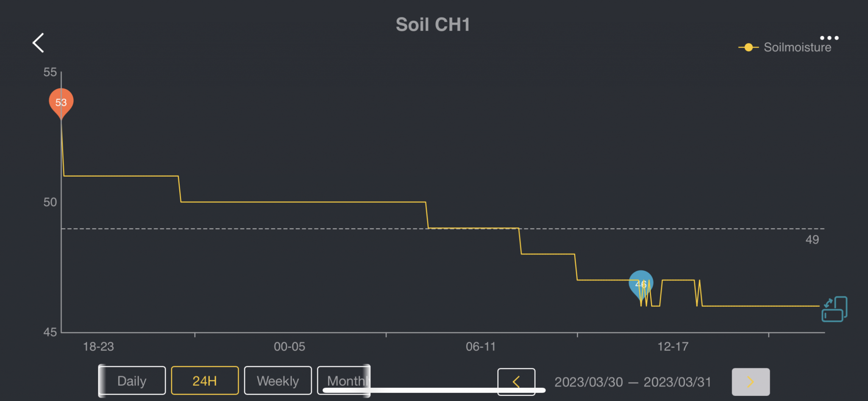The height and width of the screenshot is (401, 868).
Task: Switch to the Monthly view
Action: click(343, 380)
